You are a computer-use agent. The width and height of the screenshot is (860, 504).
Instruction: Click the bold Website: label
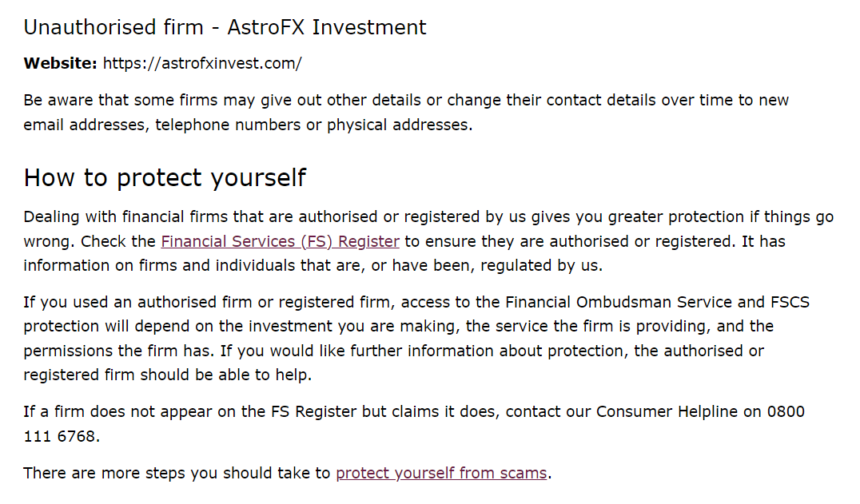click(x=60, y=64)
